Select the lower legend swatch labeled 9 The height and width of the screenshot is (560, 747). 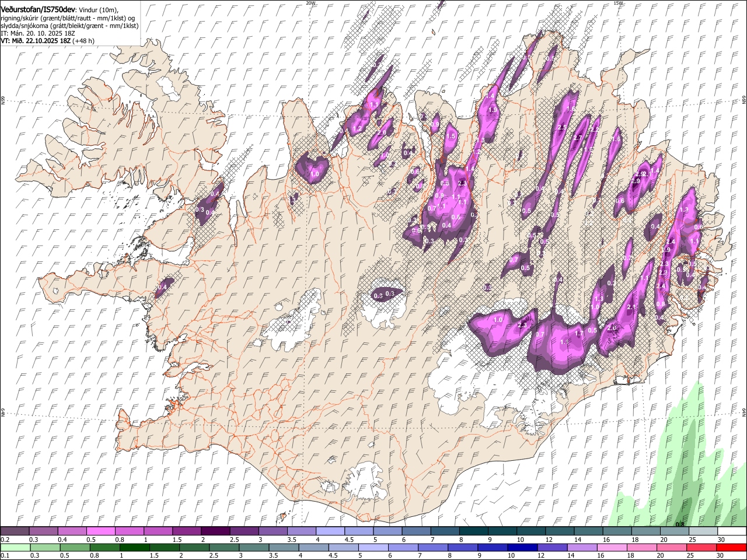pyautogui.click(x=492, y=548)
